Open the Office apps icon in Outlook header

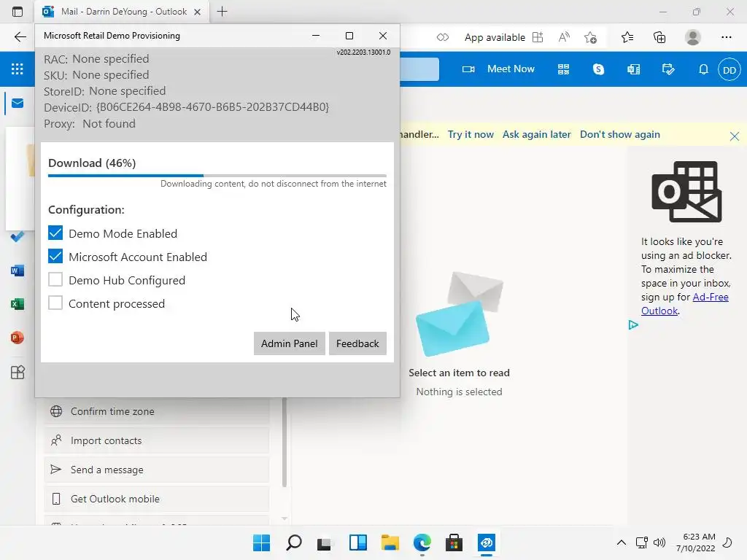(634, 69)
